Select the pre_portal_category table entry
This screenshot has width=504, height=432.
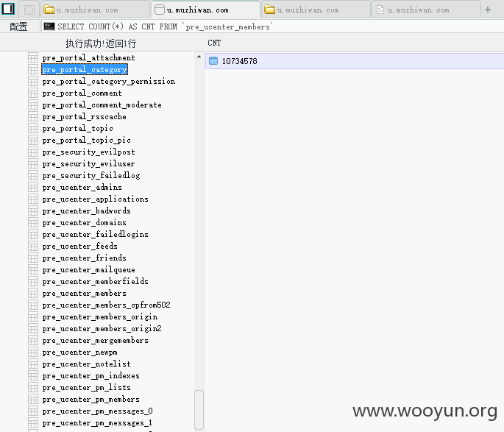[x=85, y=69]
